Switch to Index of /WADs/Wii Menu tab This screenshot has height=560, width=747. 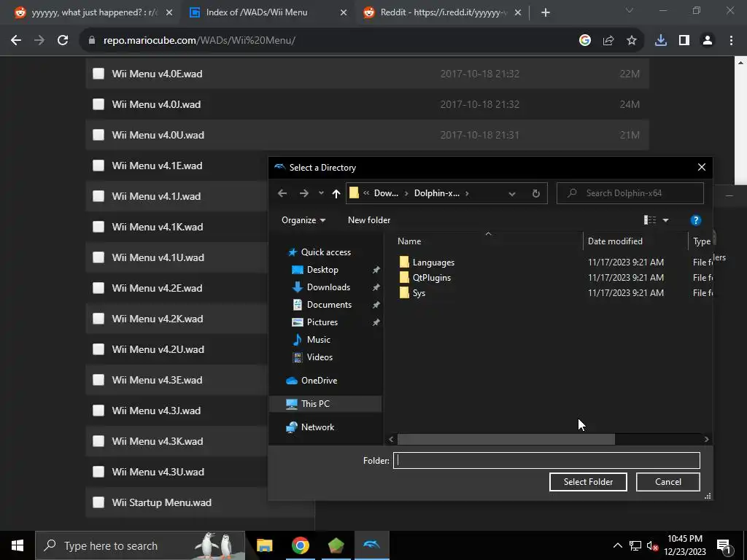pos(268,12)
